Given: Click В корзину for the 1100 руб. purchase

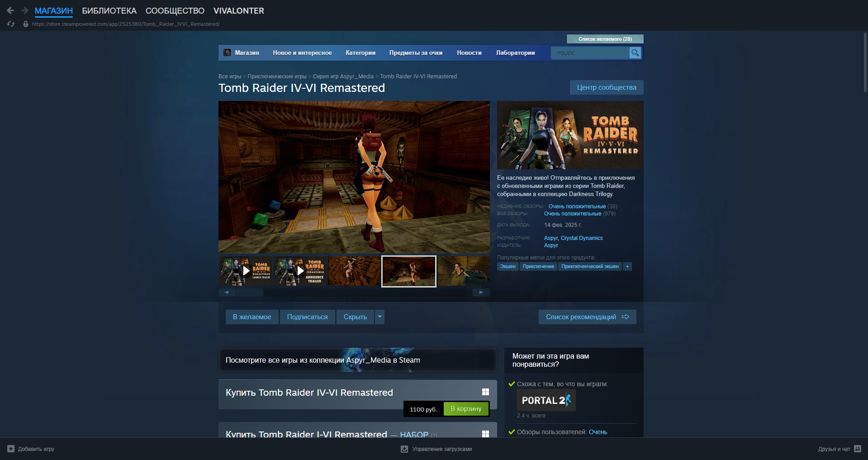Looking at the screenshot, I should pos(466,409).
